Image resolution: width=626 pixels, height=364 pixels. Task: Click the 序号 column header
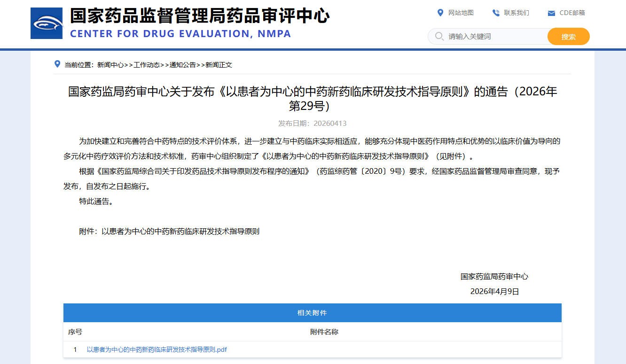[75, 332]
